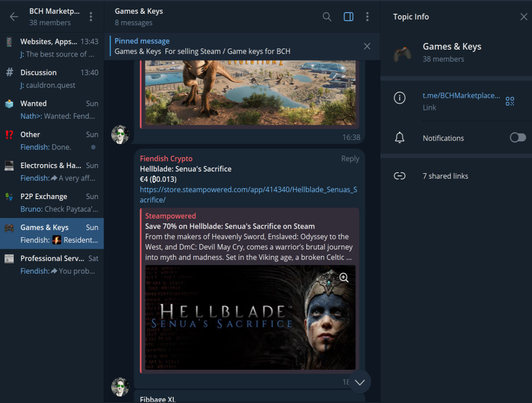The width and height of the screenshot is (532, 403).
Task: Click the Fibbage XL message title
Action: [158, 399]
